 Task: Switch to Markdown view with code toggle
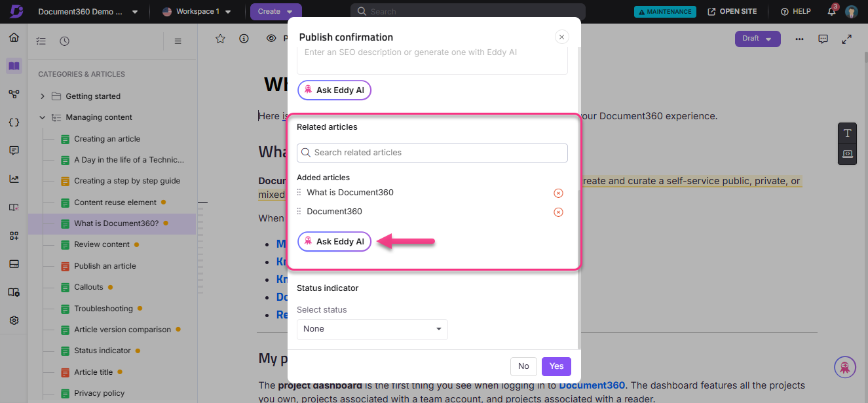[x=847, y=155]
